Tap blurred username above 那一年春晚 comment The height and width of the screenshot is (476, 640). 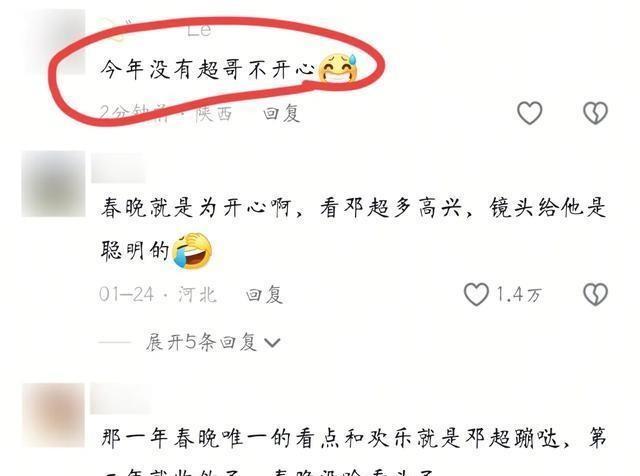120,398
